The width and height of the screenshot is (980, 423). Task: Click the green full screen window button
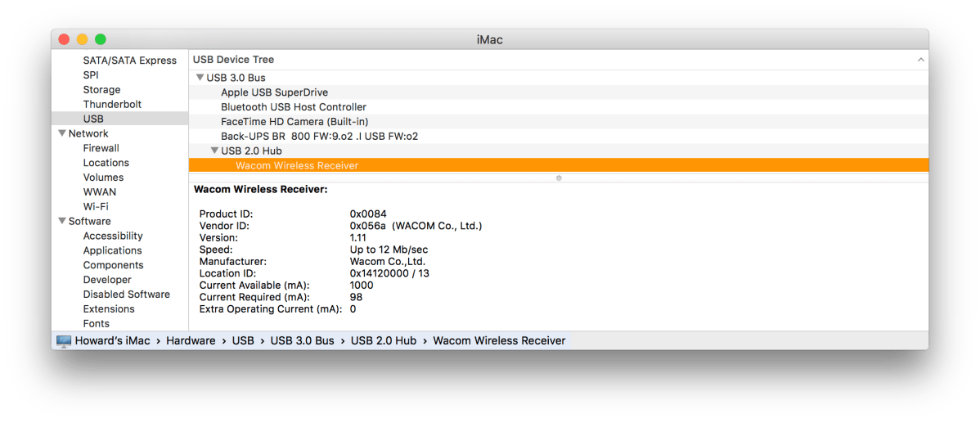coord(101,39)
